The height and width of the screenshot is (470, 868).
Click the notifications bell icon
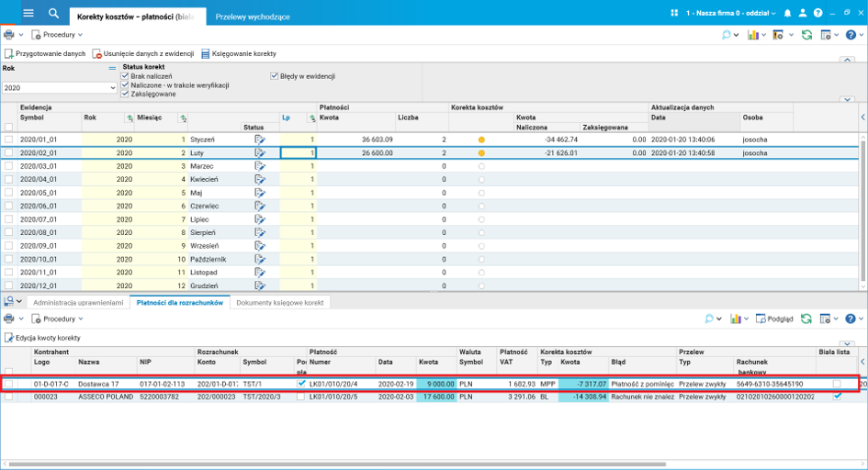[x=787, y=13]
